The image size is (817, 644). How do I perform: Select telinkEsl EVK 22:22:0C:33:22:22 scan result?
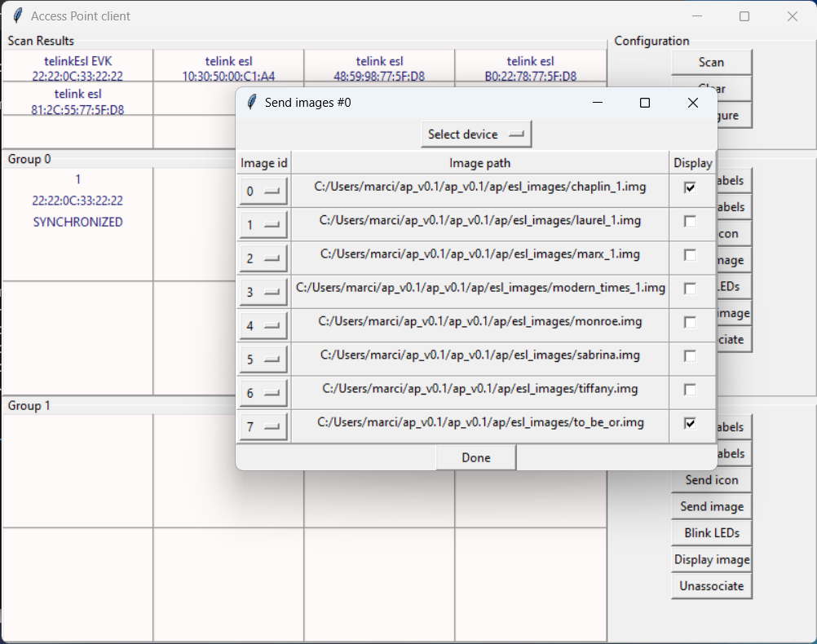click(77, 66)
